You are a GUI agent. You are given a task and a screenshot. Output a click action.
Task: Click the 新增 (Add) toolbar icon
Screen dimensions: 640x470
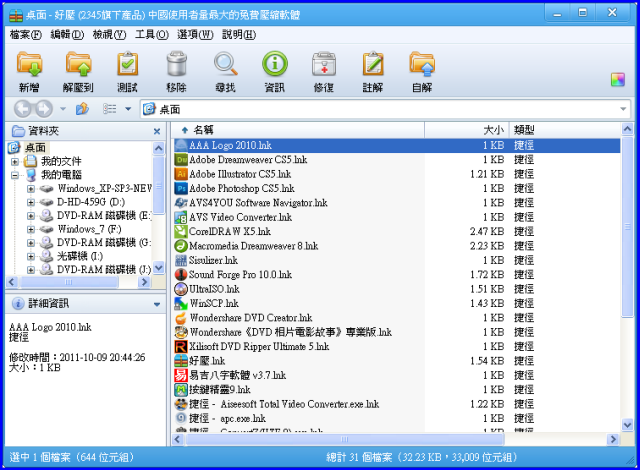tap(29, 70)
